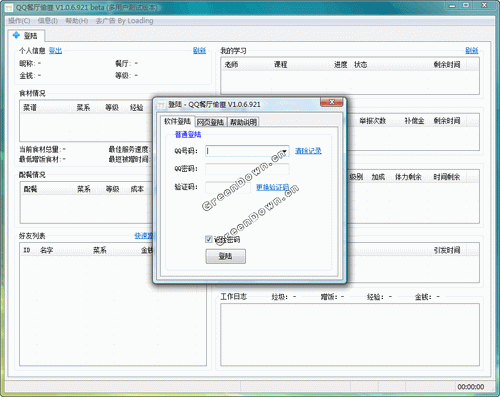Click the 配餐 column header
500x397 pixels.
(x=30, y=189)
